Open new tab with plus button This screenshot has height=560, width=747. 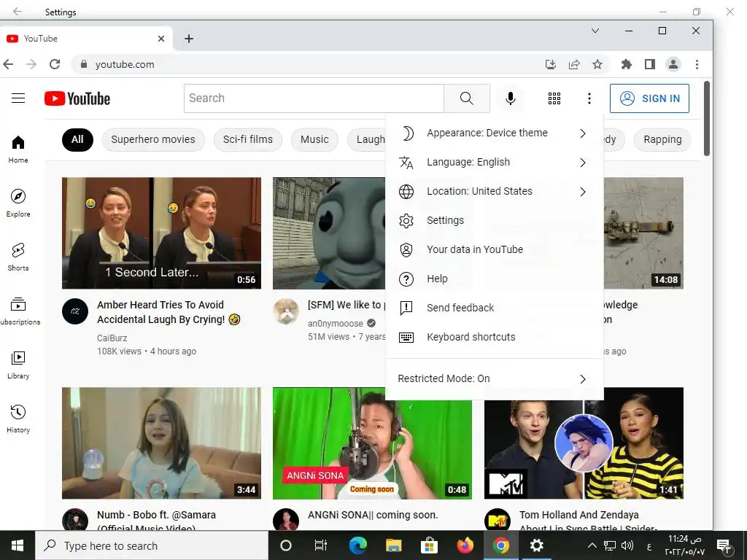tap(189, 39)
